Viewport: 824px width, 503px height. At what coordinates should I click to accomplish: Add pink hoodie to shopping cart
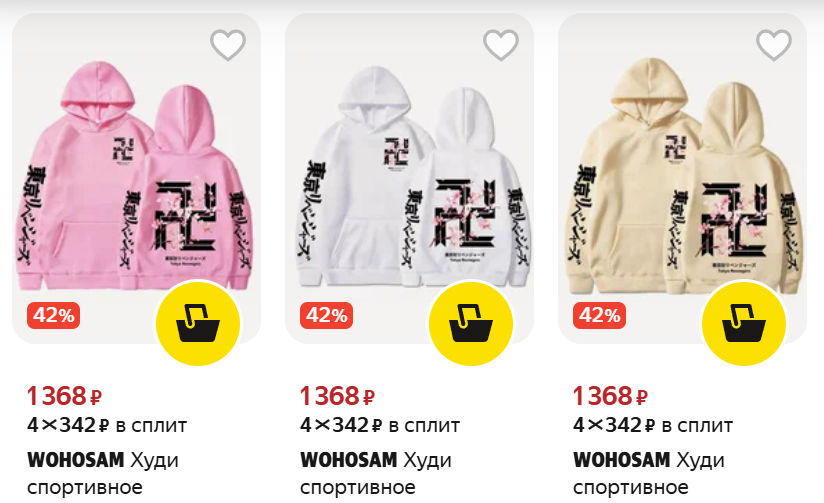198,323
